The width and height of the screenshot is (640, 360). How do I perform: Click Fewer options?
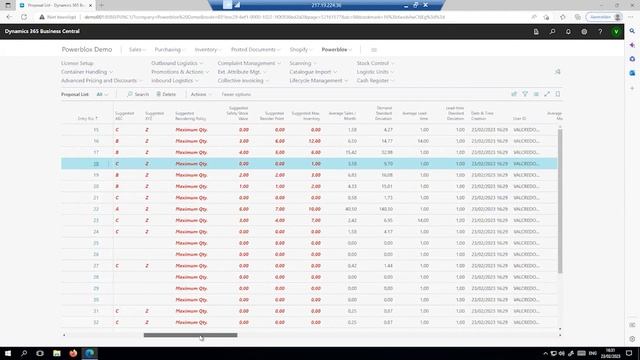click(236, 94)
